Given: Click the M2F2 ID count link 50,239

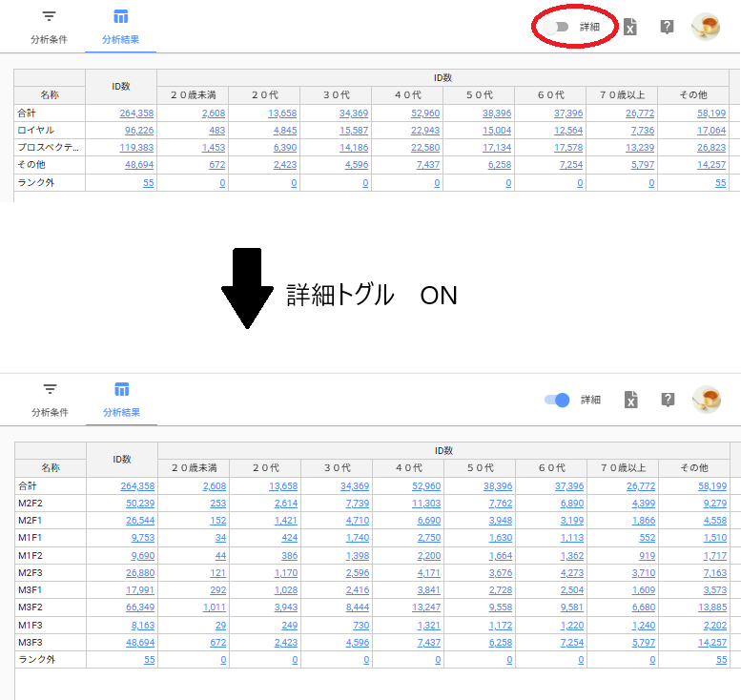Looking at the screenshot, I should 140,504.
